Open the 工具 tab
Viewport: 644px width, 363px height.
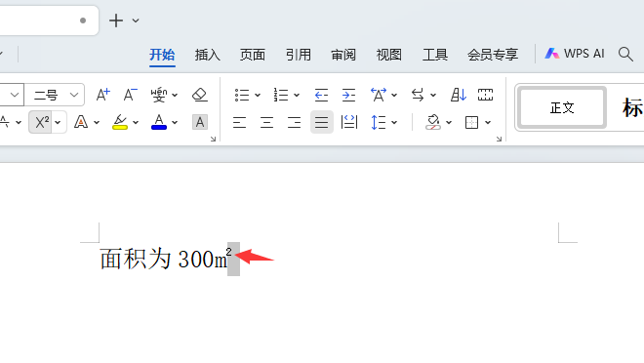(435, 55)
